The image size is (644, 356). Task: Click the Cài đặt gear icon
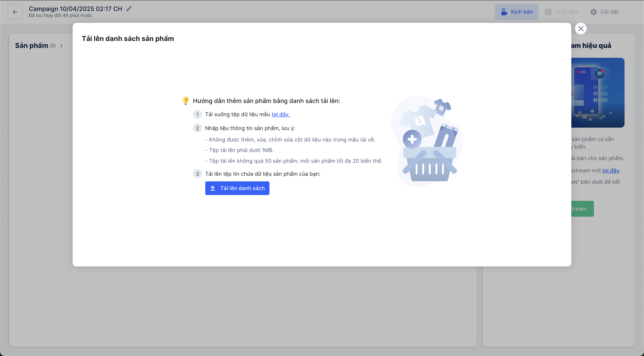593,12
